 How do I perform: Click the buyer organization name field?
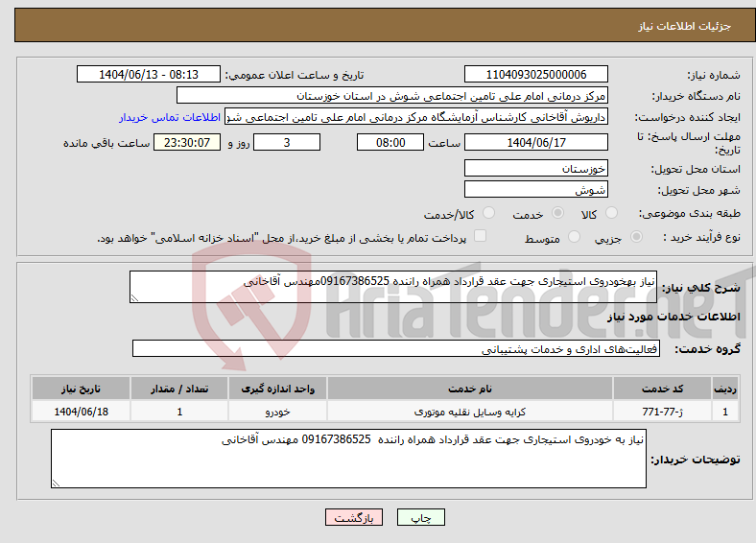pos(392,96)
